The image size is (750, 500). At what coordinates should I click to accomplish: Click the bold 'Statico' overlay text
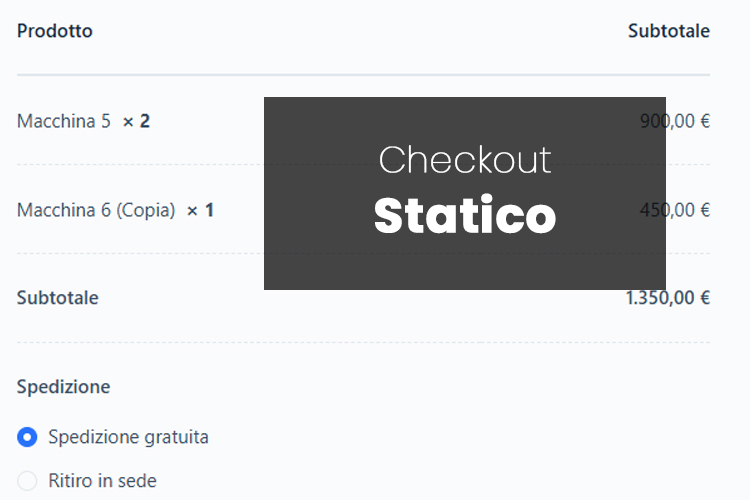(x=465, y=216)
